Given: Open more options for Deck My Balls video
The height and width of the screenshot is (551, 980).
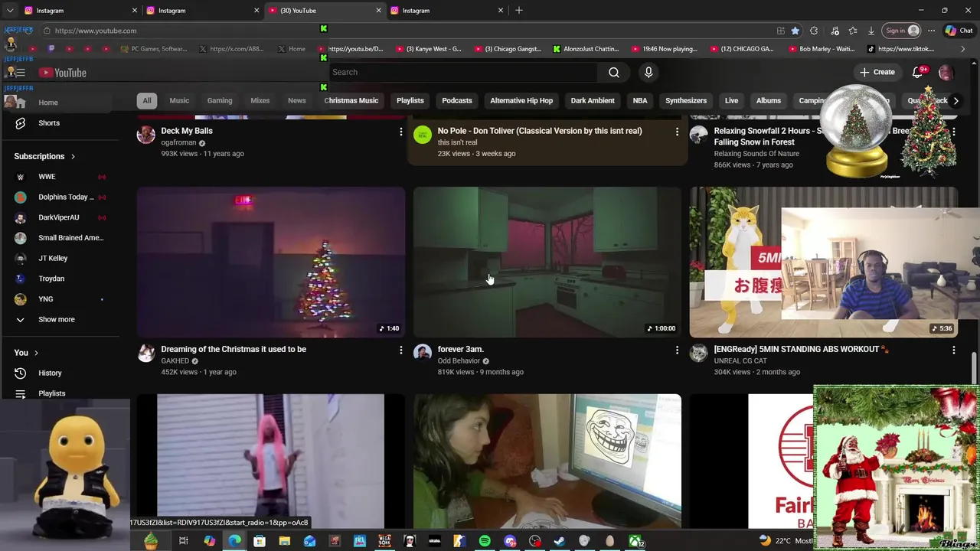Looking at the screenshot, I should (x=400, y=132).
